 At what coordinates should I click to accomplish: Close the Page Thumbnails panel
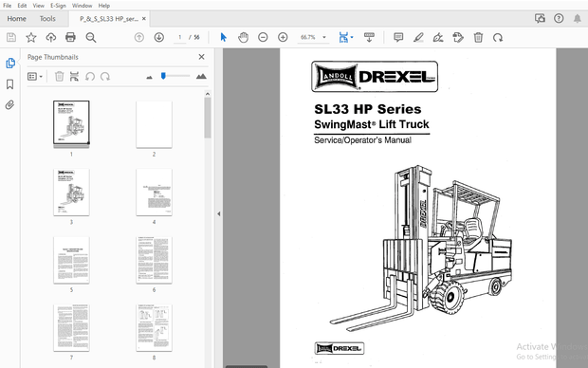[201, 57]
